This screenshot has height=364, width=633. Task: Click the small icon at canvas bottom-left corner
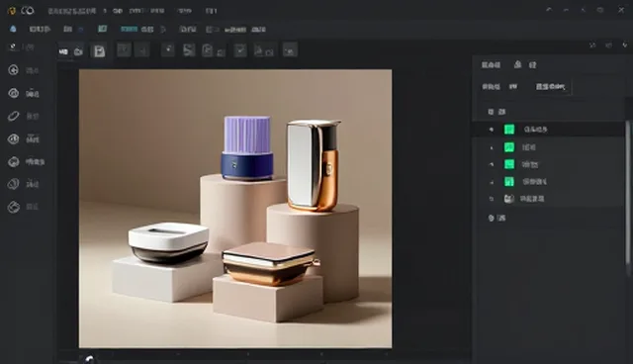click(89, 359)
